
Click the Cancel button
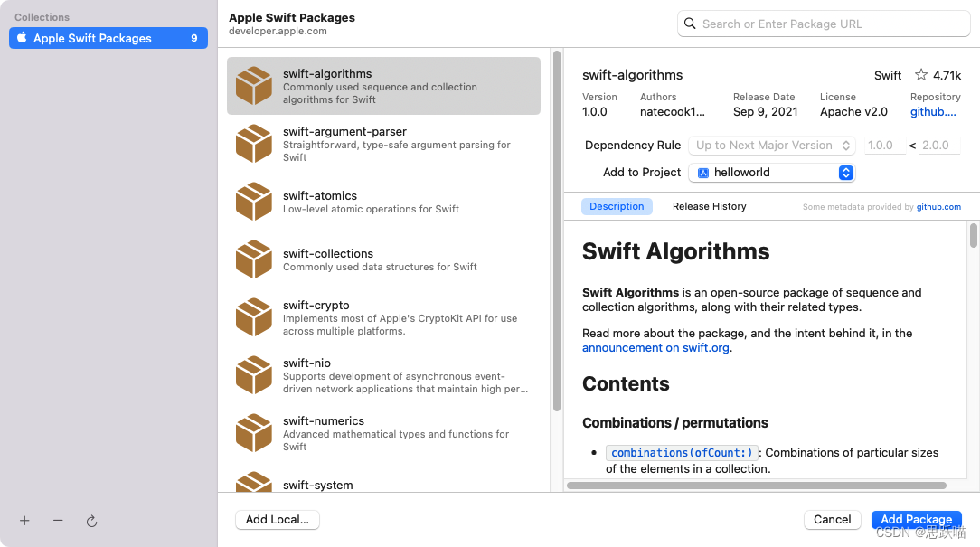[833, 520]
